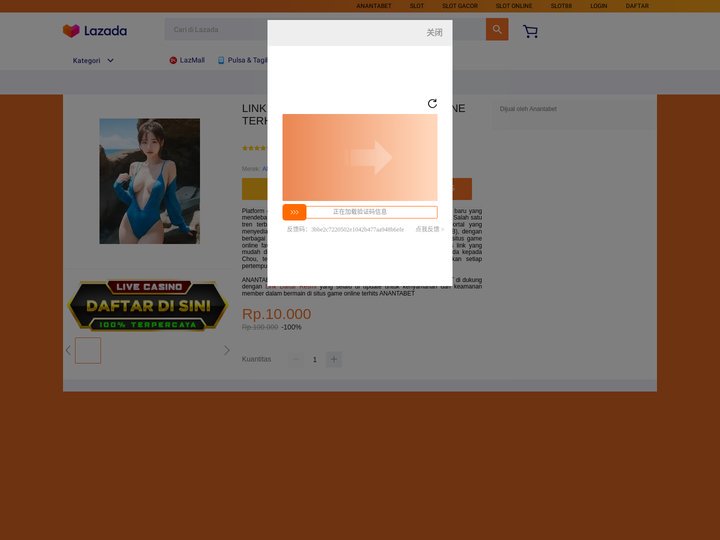This screenshot has height=540, width=720.
Task: Click the captcha arrow image
Action: 360,158
